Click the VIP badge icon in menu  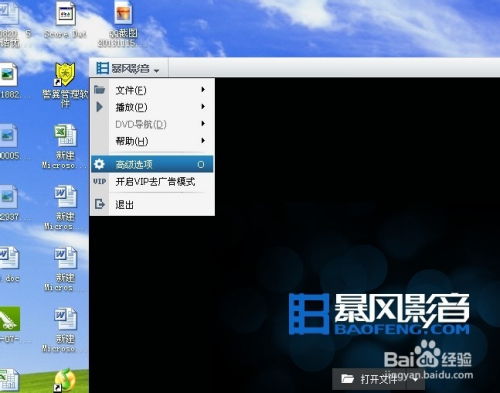(x=100, y=181)
